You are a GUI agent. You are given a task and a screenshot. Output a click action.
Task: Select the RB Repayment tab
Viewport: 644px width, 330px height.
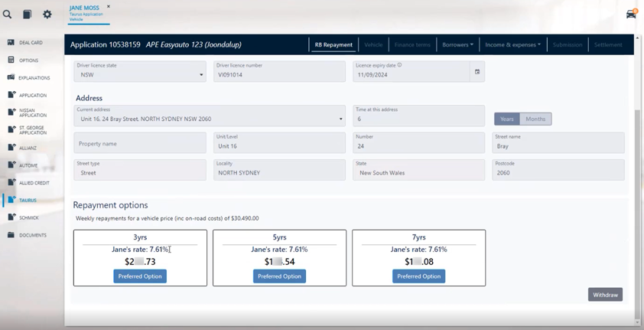[333, 45]
